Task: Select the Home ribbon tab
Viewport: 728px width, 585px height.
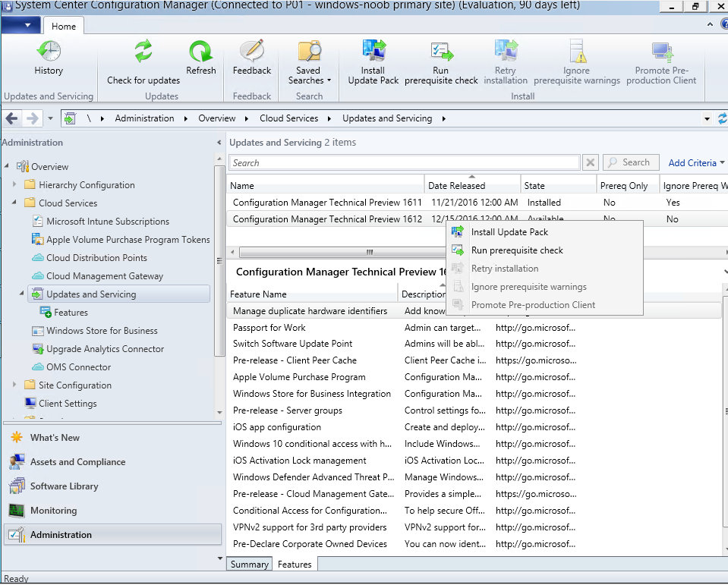Action: pyautogui.click(x=64, y=27)
